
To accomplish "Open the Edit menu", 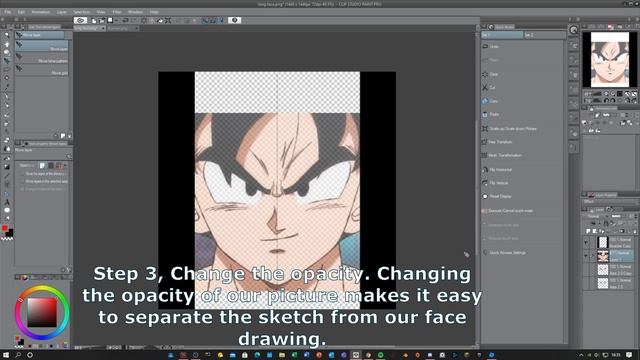I will [x=21, y=12].
